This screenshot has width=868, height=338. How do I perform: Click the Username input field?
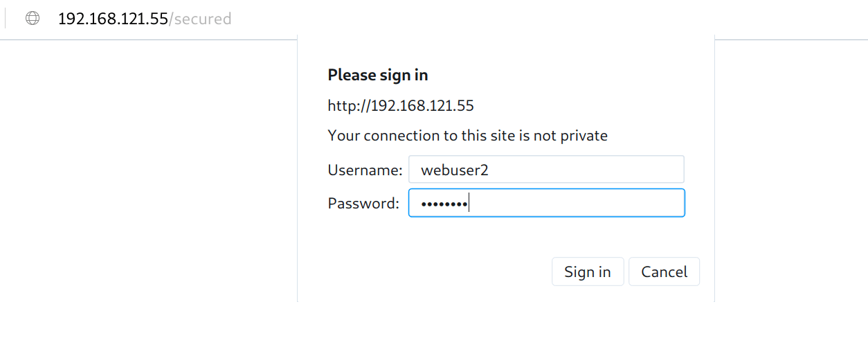pyautogui.click(x=545, y=170)
